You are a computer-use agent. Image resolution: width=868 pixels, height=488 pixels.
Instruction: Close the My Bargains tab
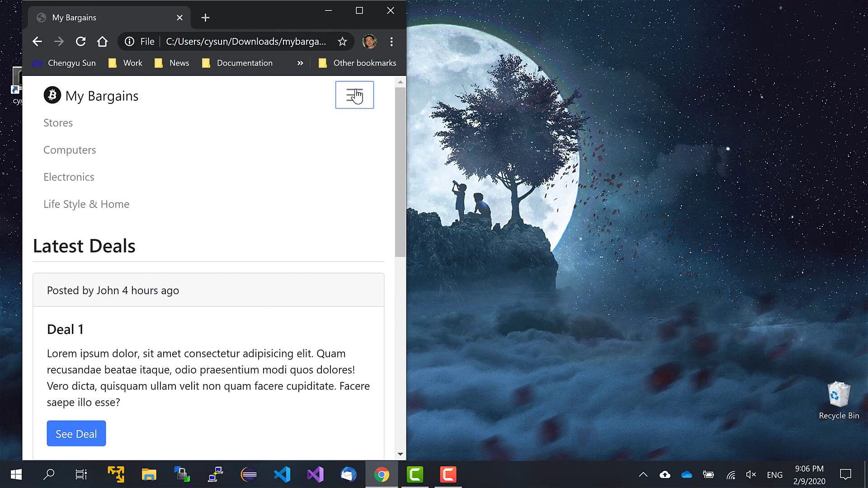click(179, 18)
